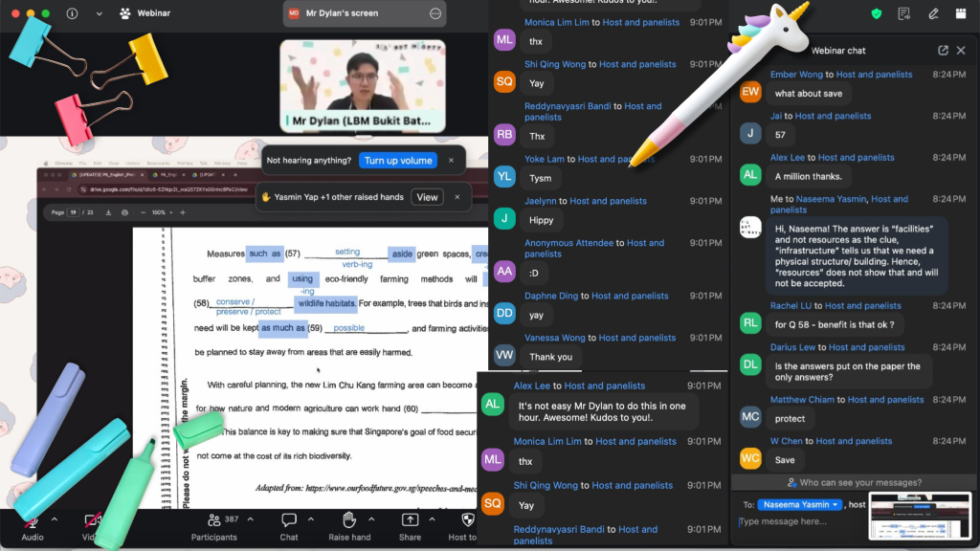Image resolution: width=980 pixels, height=551 pixels.
Task: Open the History menu in shared Chrome
Action: pos(132,163)
